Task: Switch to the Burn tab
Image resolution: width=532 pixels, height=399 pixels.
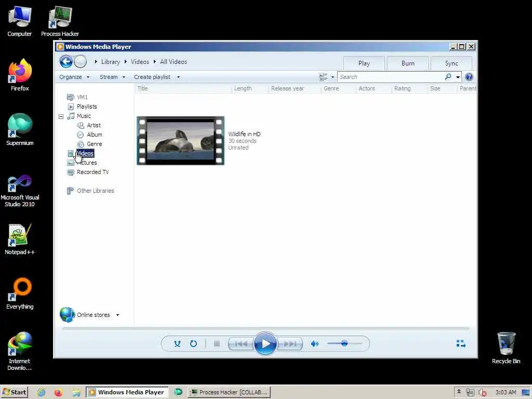Action: tap(408, 63)
